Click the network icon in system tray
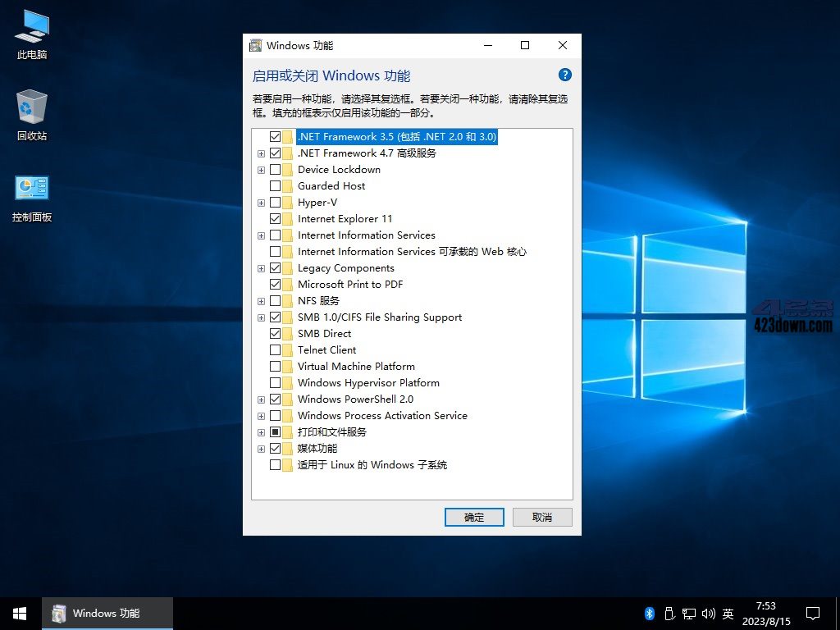 (689, 613)
